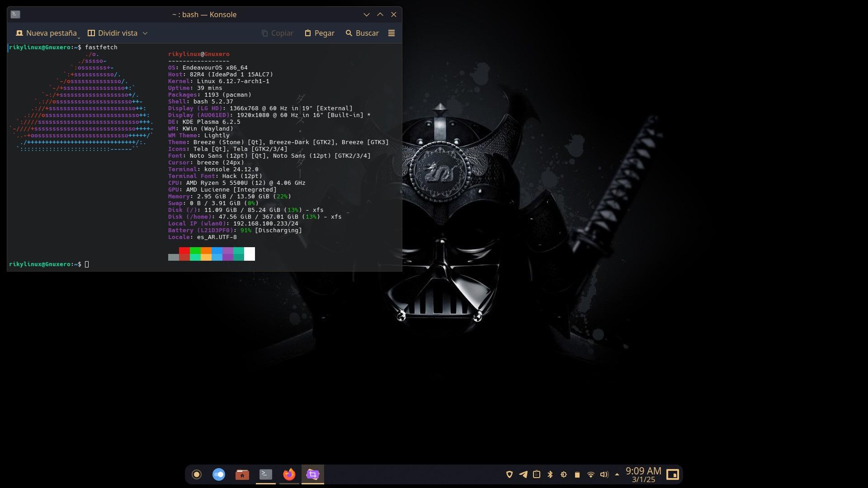Open a new tab with Nueva pestaña

click(x=46, y=33)
